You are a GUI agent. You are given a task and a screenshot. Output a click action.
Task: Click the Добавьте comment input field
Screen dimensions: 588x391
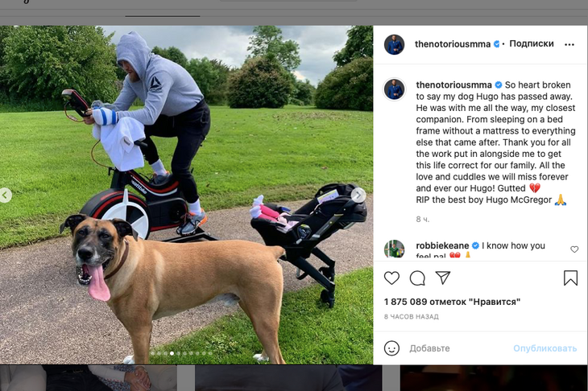(458, 348)
